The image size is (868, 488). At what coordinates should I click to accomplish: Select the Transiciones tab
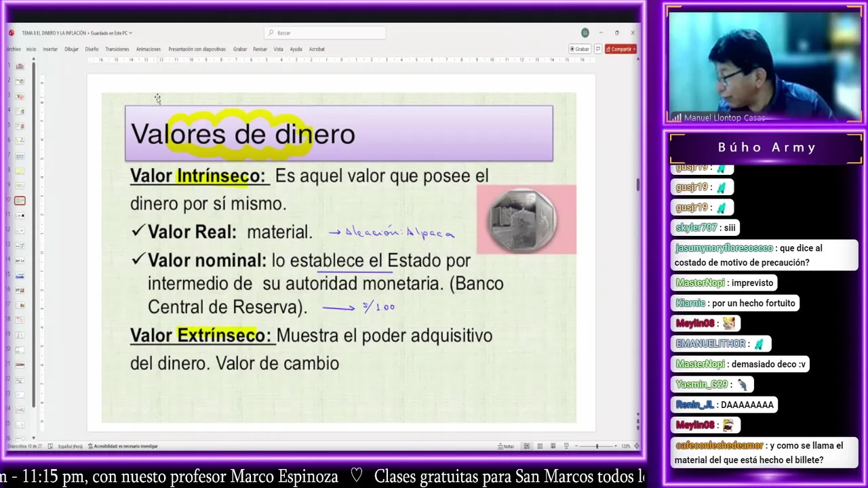[x=117, y=49]
